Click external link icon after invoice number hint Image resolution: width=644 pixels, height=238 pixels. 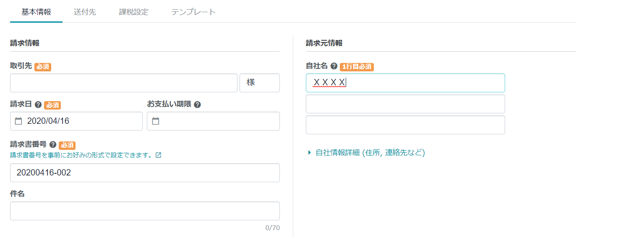158,155
